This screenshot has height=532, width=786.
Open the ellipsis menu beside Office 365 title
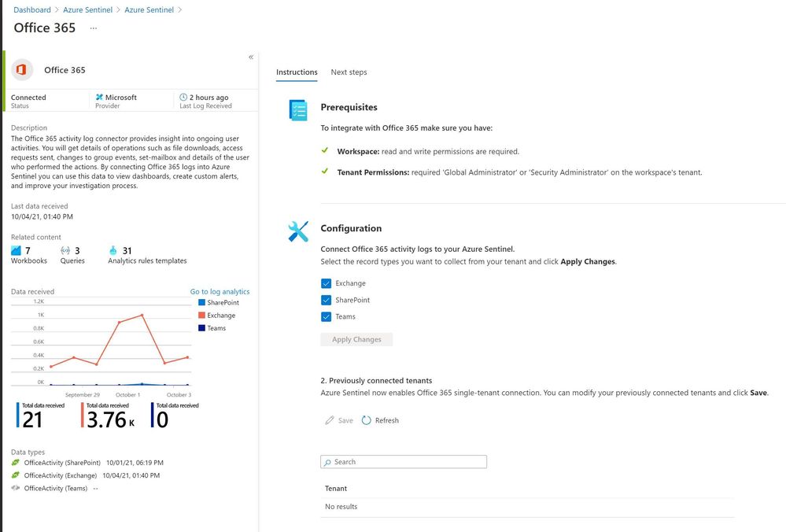pyautogui.click(x=94, y=28)
